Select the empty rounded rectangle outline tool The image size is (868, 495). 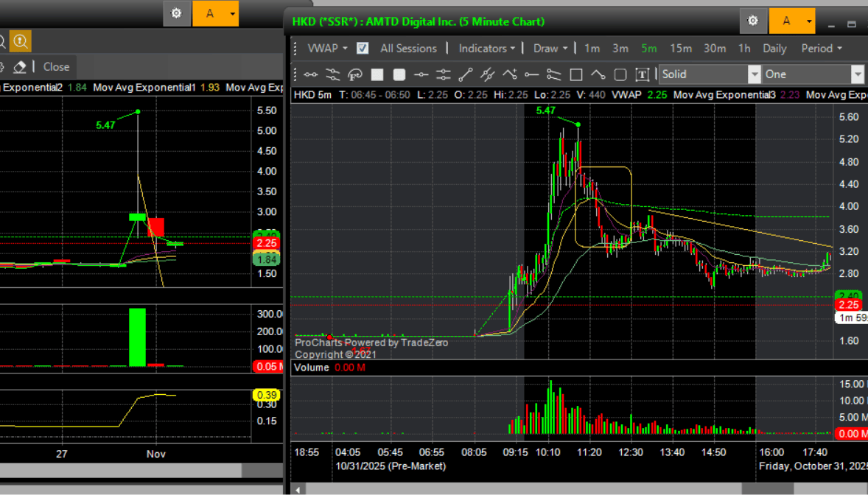pos(620,74)
